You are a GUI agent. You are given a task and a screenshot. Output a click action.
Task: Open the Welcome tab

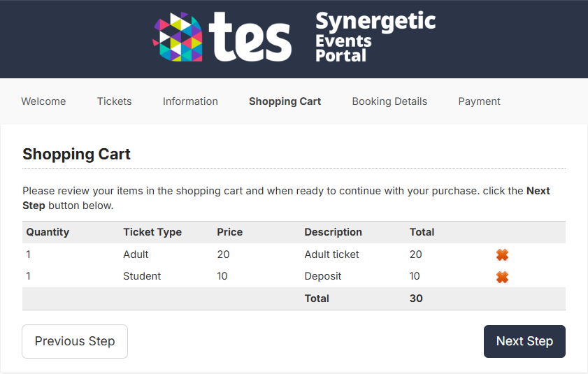(43, 101)
